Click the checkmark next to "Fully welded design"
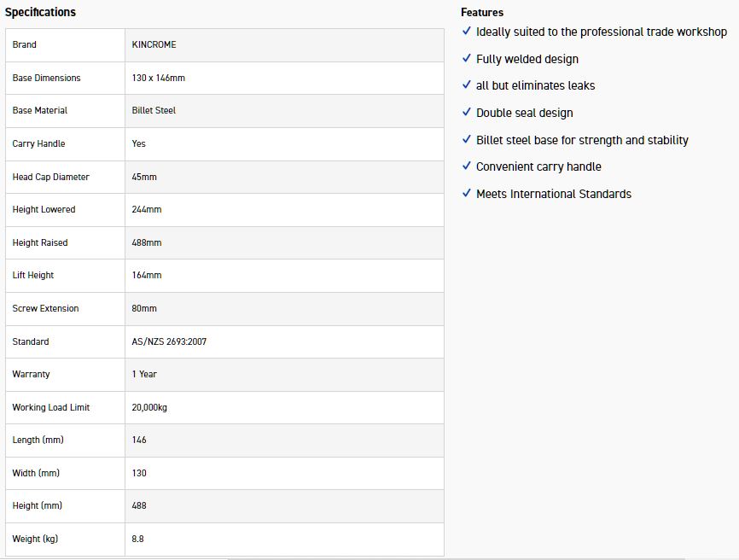Viewport: 739px width, 560px height. (x=467, y=58)
